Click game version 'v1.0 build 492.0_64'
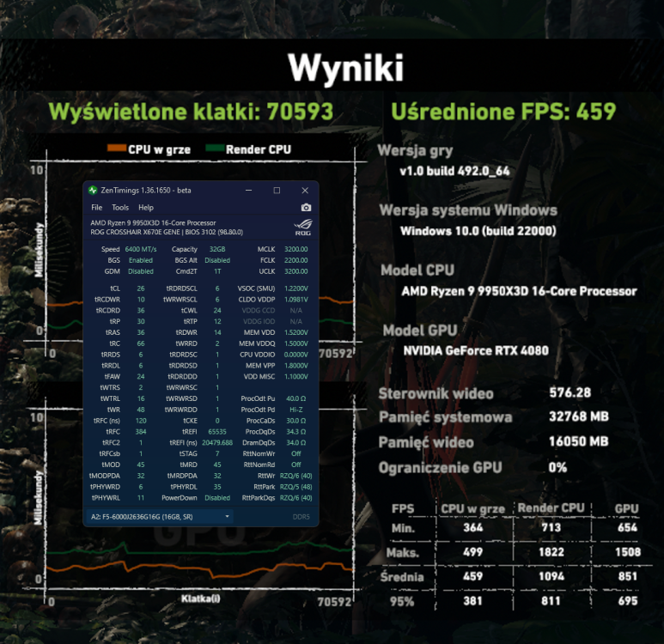 [454, 171]
